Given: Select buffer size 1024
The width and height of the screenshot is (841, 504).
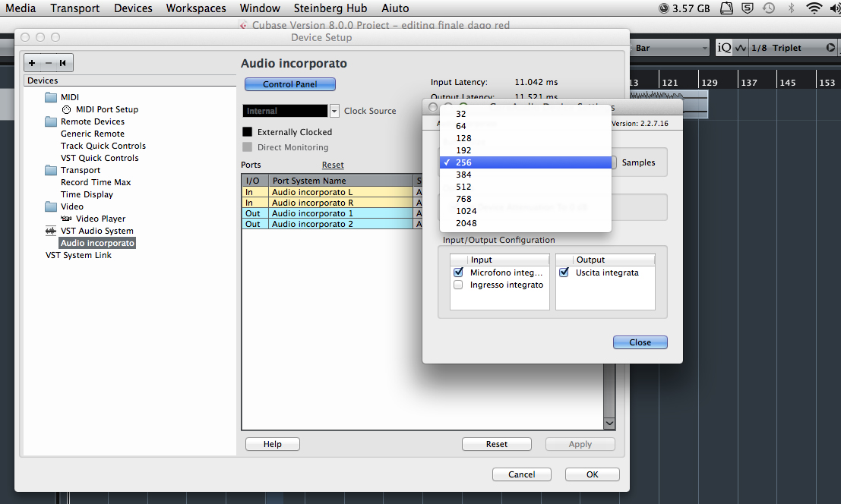Looking at the screenshot, I should coord(526,211).
